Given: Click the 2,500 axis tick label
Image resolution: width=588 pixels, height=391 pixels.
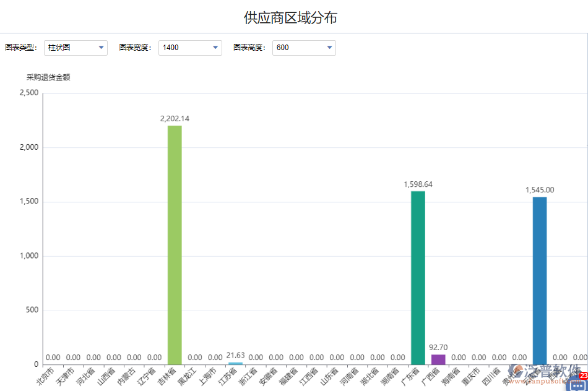Looking at the screenshot, I should pos(30,92).
